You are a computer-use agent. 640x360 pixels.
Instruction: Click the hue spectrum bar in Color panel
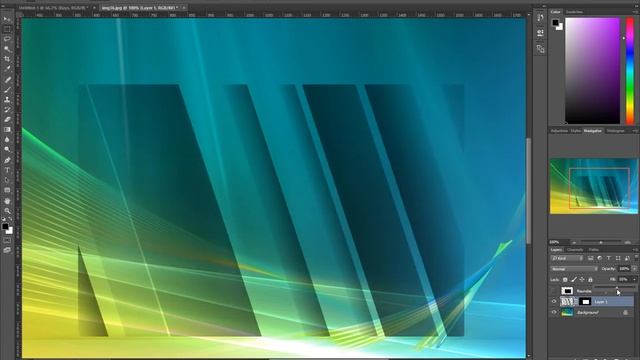point(630,71)
